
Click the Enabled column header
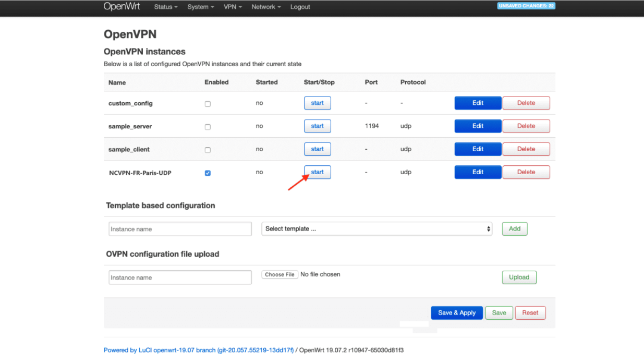[216, 82]
